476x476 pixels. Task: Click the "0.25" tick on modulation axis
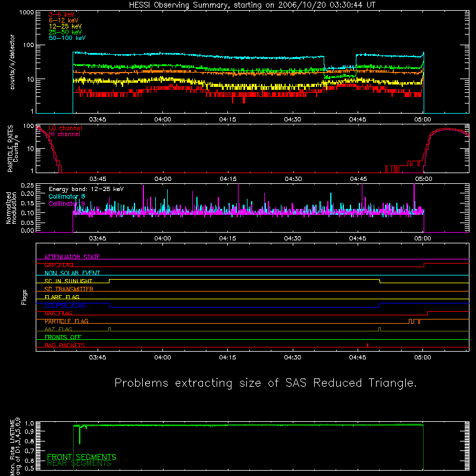[x=27, y=186]
